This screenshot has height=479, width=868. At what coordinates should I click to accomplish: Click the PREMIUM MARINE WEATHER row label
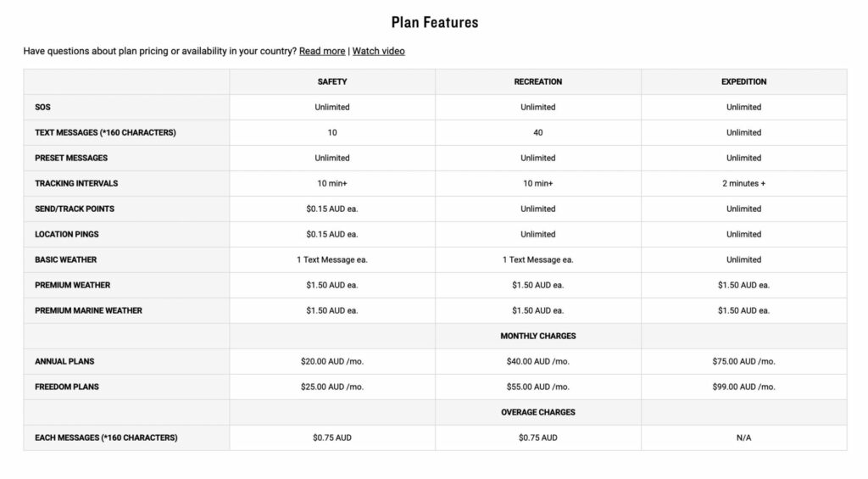88,311
